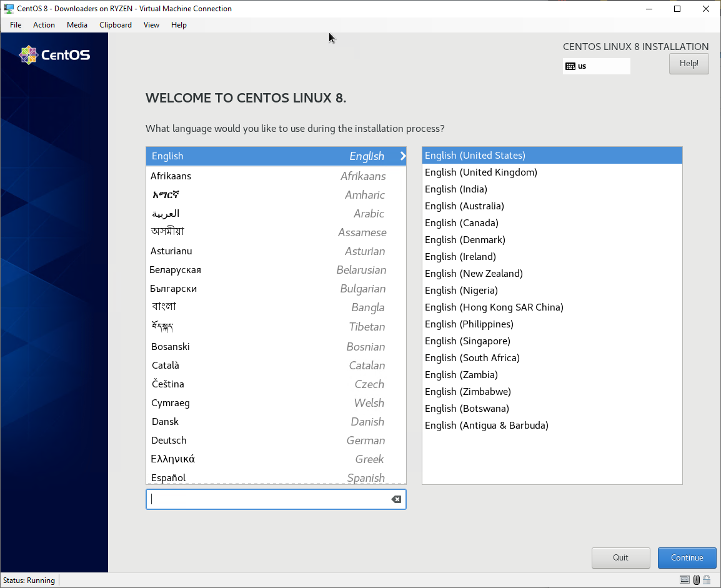
Task: Select Afrikaans in the language list
Action: click(276, 176)
